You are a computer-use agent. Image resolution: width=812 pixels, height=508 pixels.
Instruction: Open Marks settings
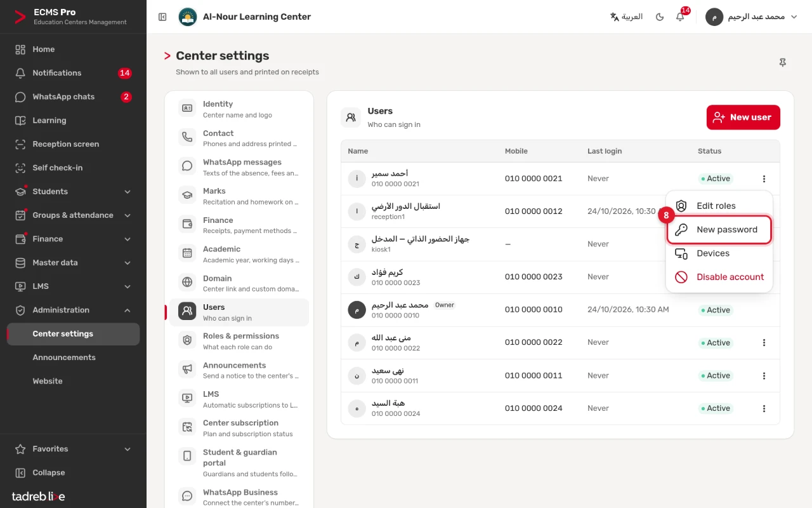coord(239,196)
